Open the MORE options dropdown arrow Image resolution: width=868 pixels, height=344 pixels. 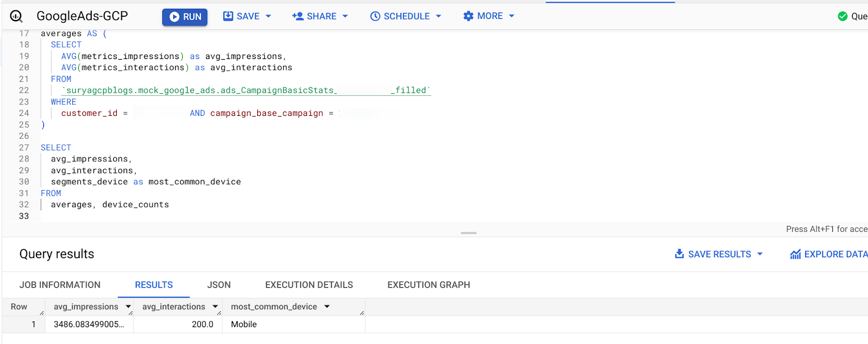[x=511, y=16]
